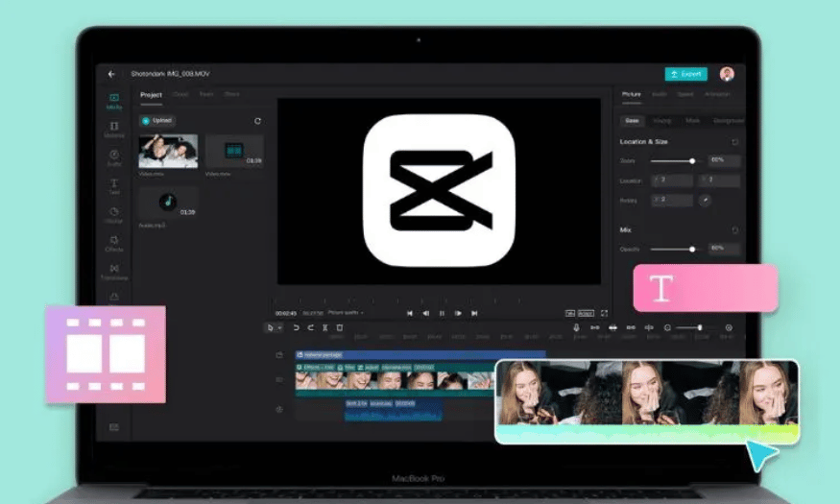This screenshot has height=504, width=840.
Task: Step forward one frame
Action: [458, 313]
